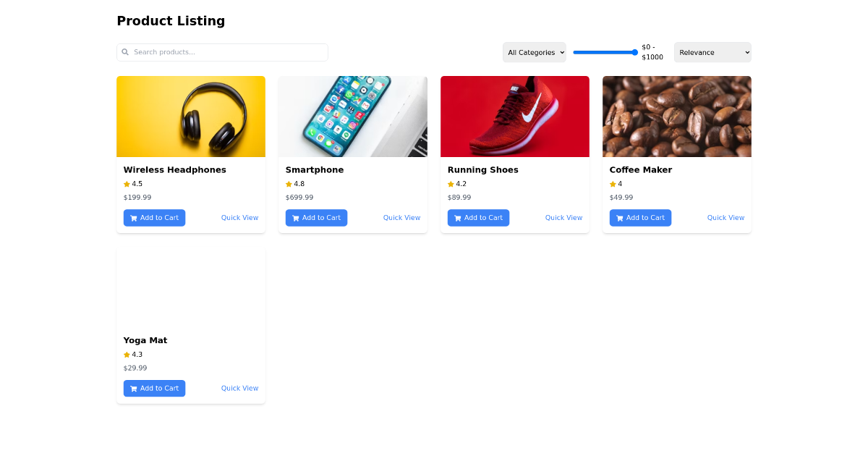The image size is (868, 456).
Task: Add Yoga Mat to cart
Action: point(154,388)
